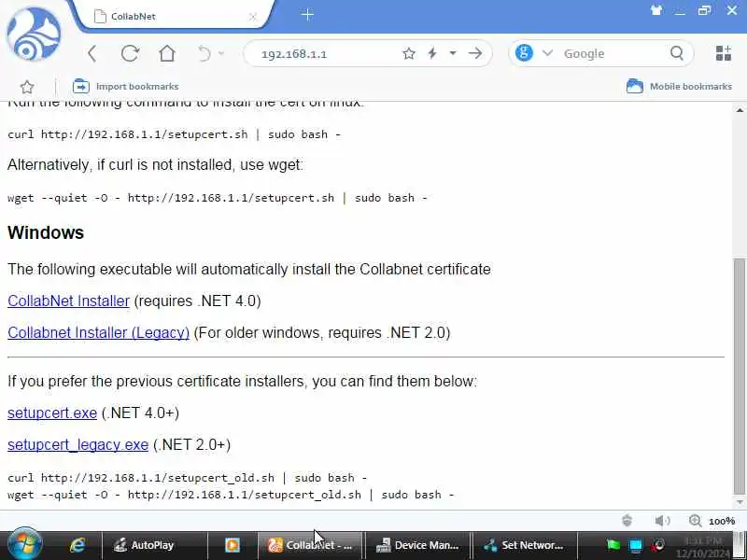The width and height of the screenshot is (747, 560).
Task: Click the Windows heading text
Action: pyautogui.click(x=46, y=232)
